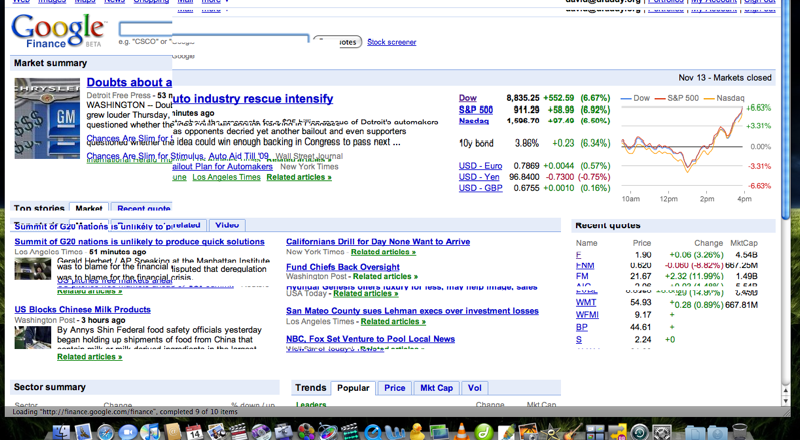
Task: Open System Preferences gear icon
Action: [x=662, y=432]
